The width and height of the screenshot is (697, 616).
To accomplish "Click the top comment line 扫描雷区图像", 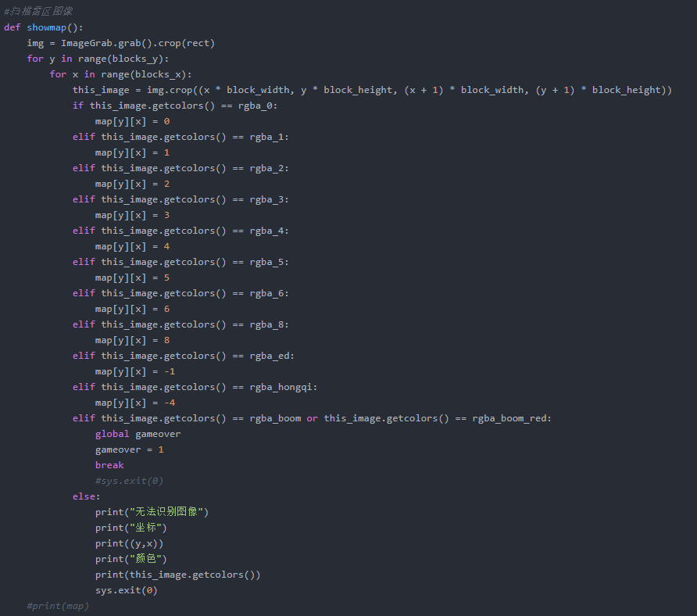I will click(38, 12).
